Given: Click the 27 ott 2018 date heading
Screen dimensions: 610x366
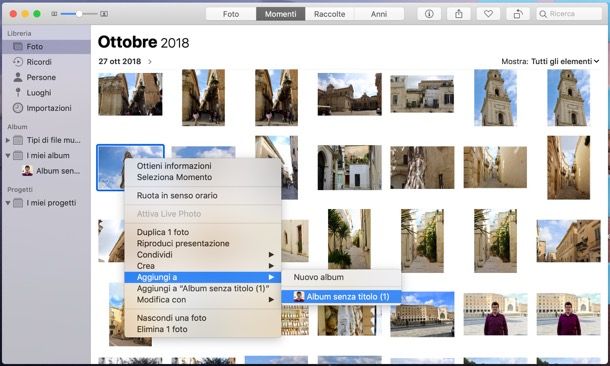Looking at the screenshot, I should pyautogui.click(x=120, y=61).
